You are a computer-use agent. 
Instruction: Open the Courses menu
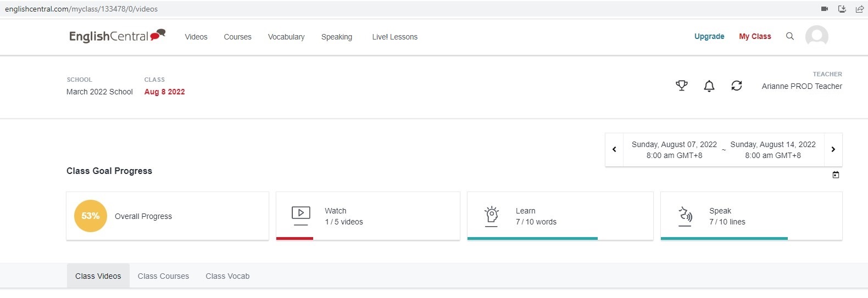point(237,37)
